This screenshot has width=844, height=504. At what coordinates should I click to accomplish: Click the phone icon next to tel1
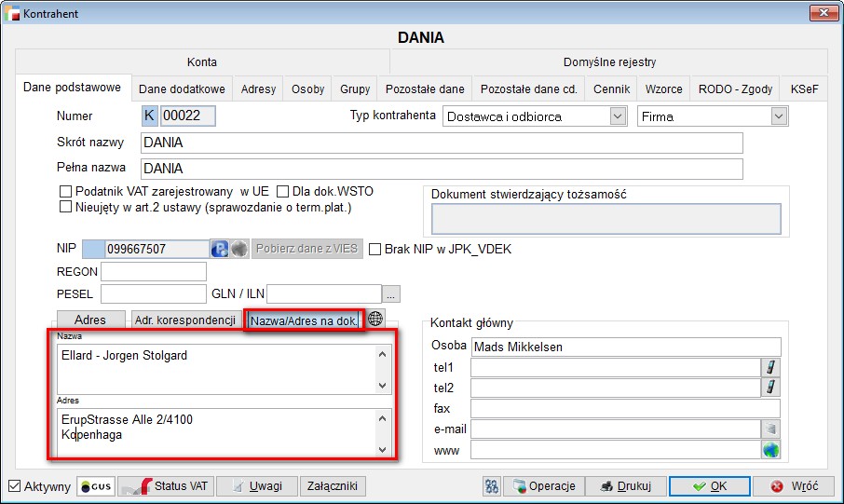pyautogui.click(x=771, y=367)
